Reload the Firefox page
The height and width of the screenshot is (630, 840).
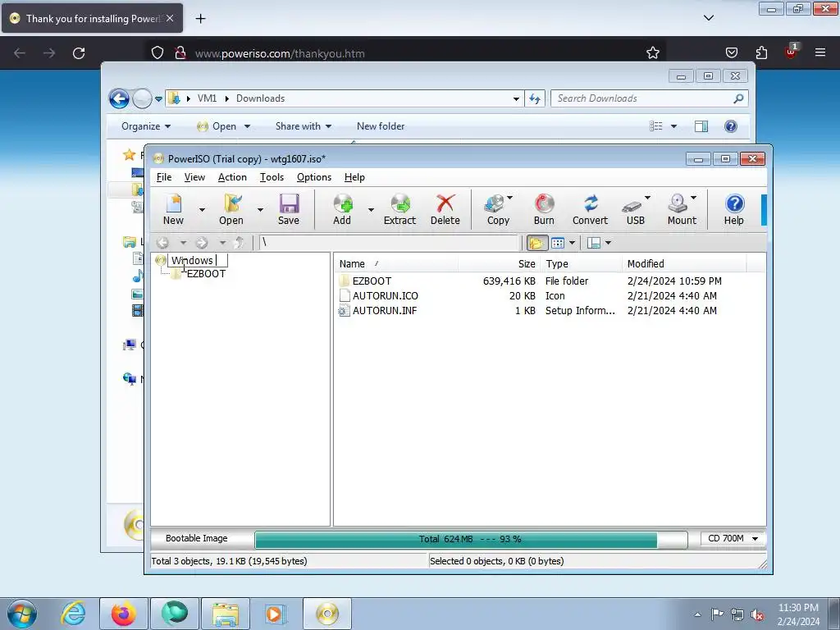tap(79, 53)
